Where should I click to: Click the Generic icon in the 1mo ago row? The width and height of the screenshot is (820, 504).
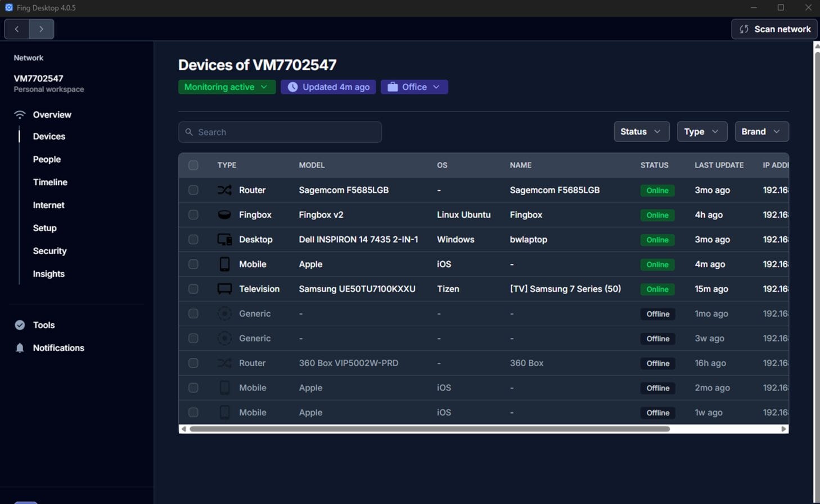[224, 314]
